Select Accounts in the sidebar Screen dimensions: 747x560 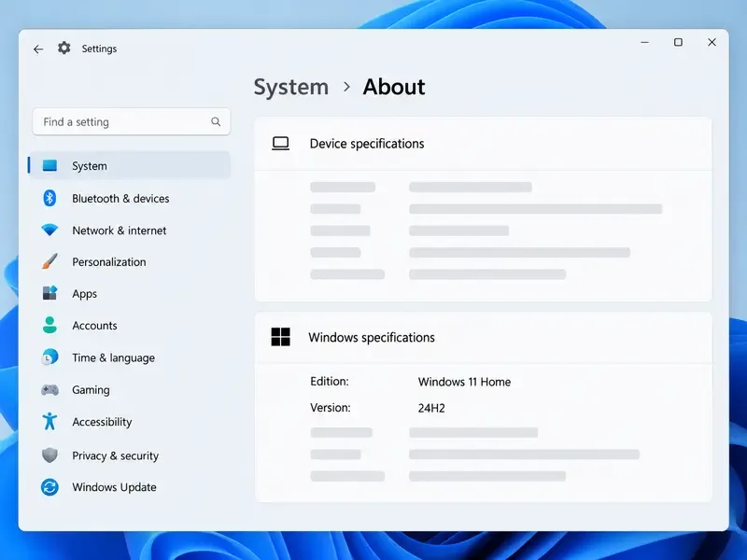tap(129, 325)
